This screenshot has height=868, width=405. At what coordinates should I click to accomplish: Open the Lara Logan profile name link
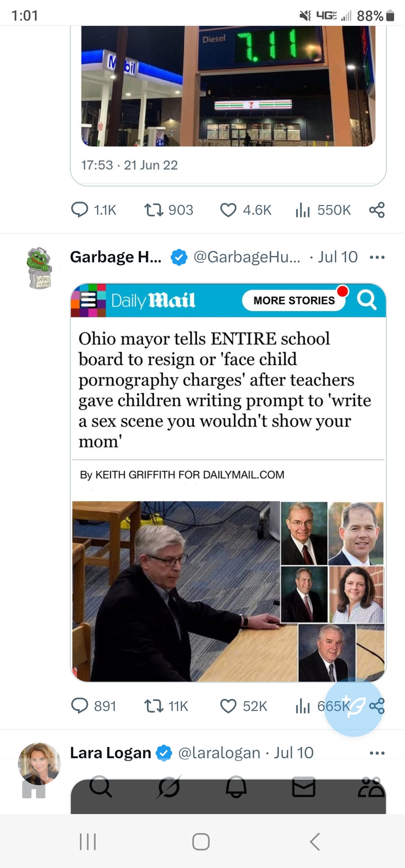[110, 753]
